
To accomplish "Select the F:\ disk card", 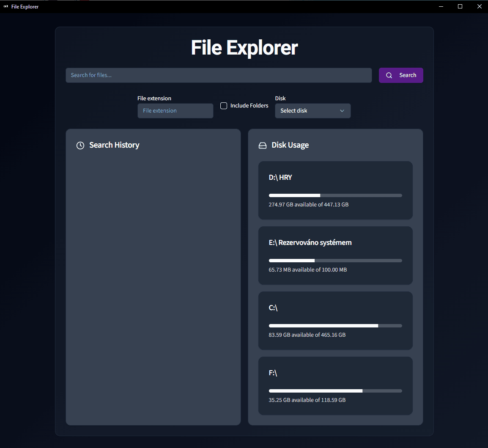I will coord(335,386).
